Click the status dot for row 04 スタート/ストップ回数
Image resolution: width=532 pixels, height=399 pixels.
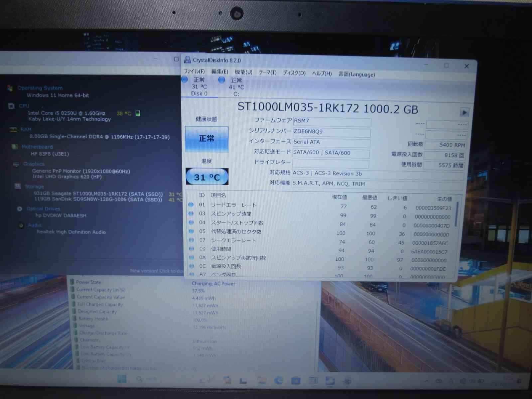click(191, 222)
